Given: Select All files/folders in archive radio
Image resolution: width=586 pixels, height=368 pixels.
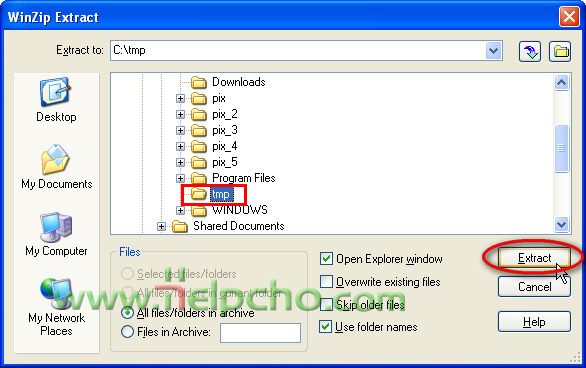Looking at the screenshot, I should 127,313.
